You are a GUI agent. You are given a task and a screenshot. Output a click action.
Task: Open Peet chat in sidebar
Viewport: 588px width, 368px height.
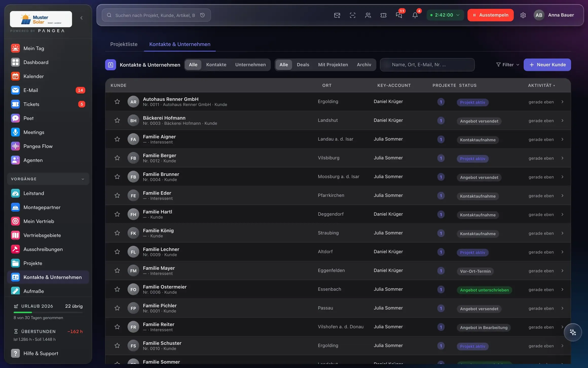pos(48,118)
